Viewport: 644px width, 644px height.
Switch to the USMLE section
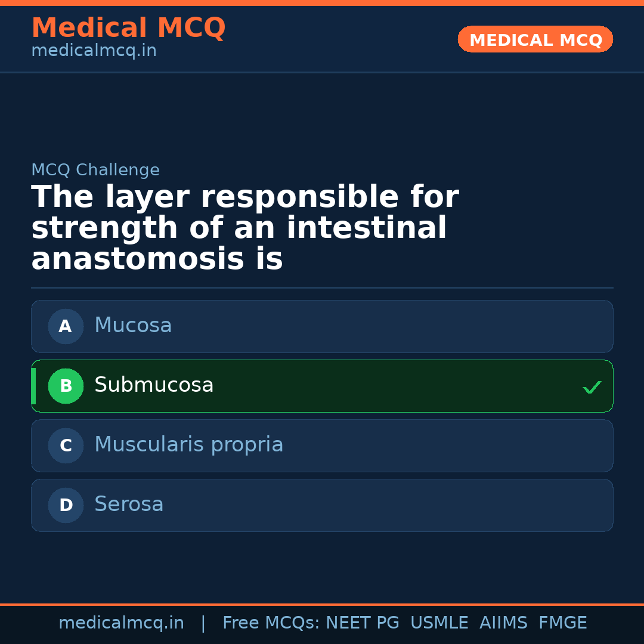[x=439, y=622]
